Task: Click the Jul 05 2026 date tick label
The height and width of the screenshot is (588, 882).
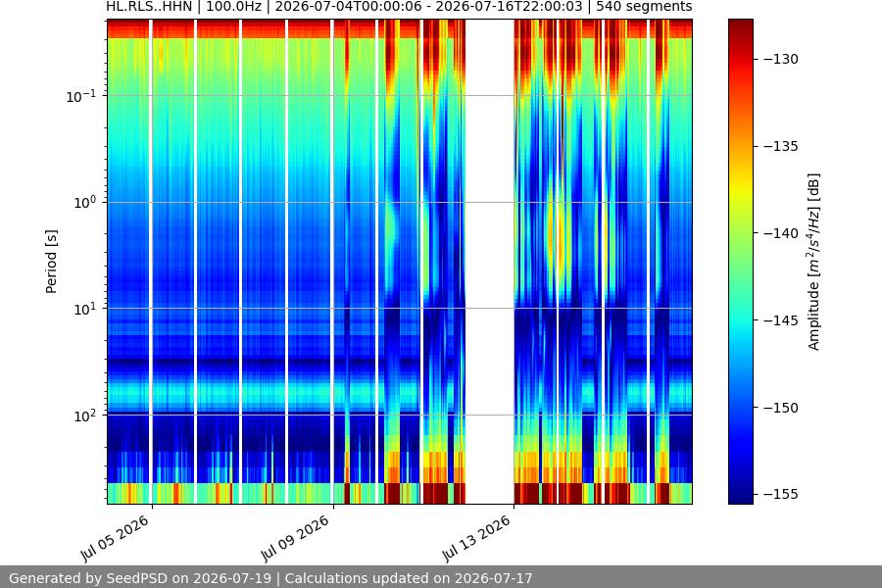Action: (x=116, y=538)
